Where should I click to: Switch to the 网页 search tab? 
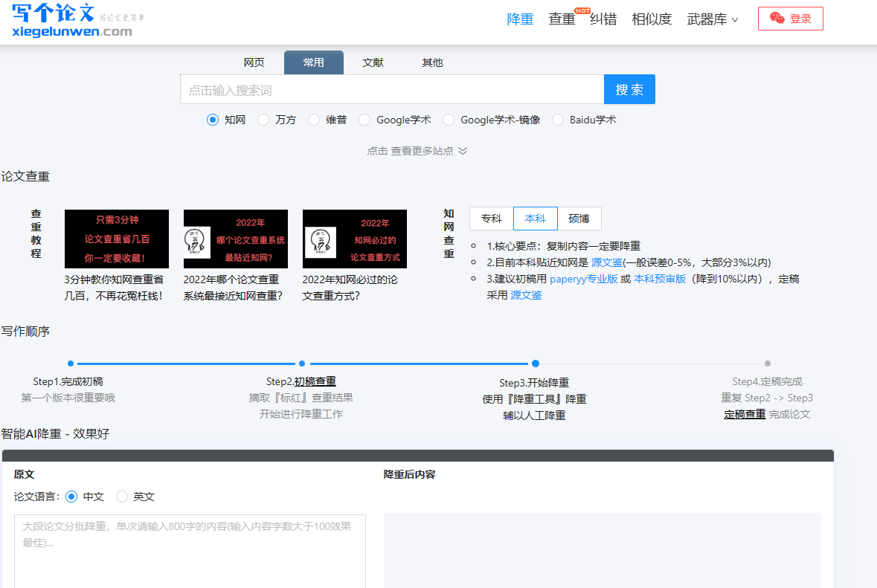point(254,62)
